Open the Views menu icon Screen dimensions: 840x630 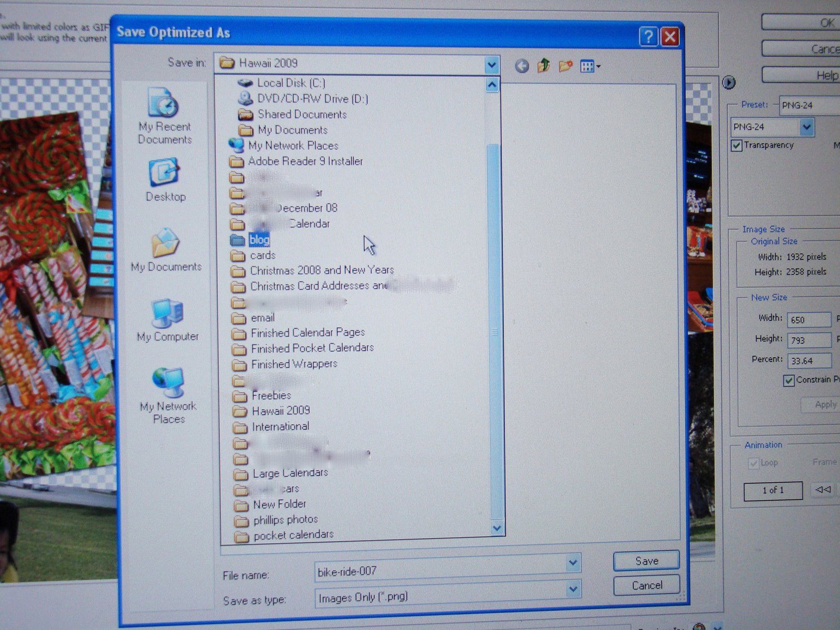tap(590, 67)
